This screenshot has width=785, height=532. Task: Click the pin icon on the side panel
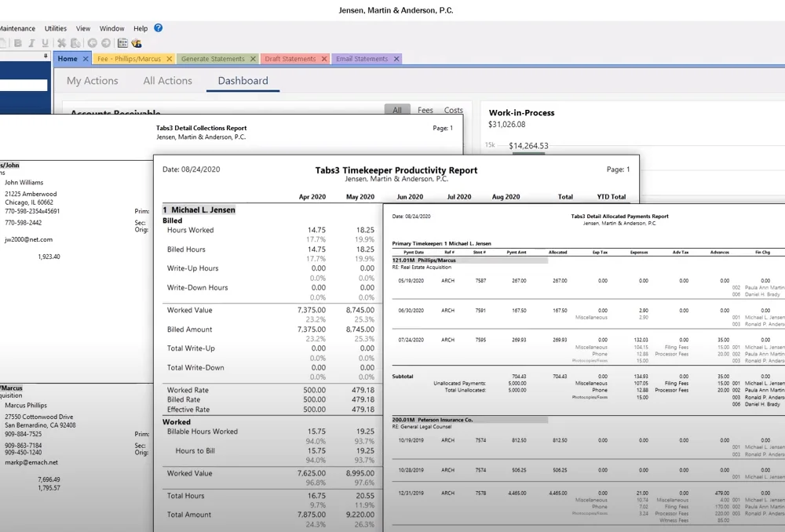[46, 56]
